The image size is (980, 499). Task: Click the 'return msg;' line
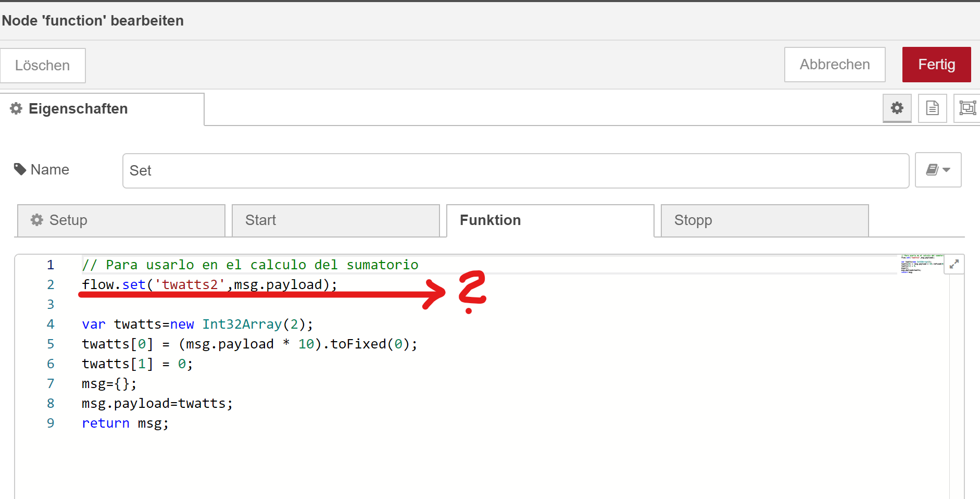click(125, 423)
